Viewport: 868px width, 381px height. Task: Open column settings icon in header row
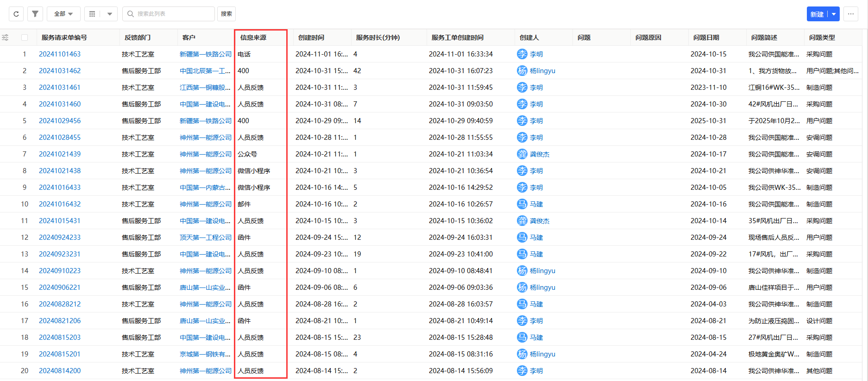[5, 37]
